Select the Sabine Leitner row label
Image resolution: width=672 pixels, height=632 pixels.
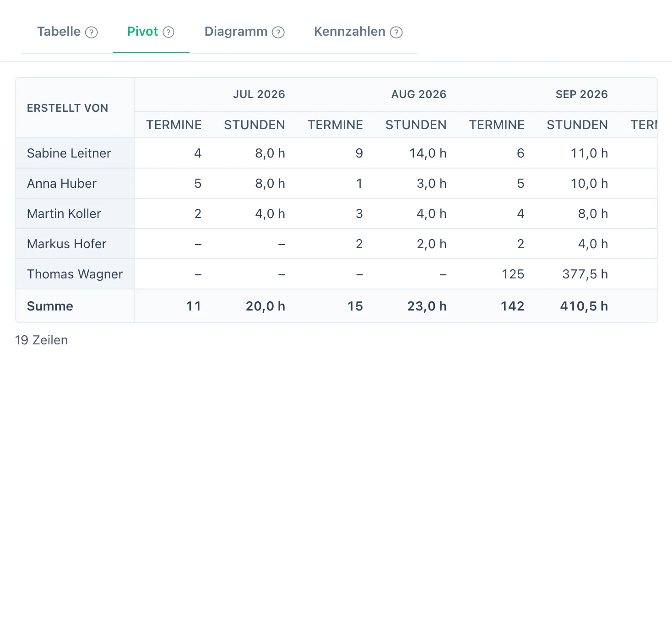69,153
